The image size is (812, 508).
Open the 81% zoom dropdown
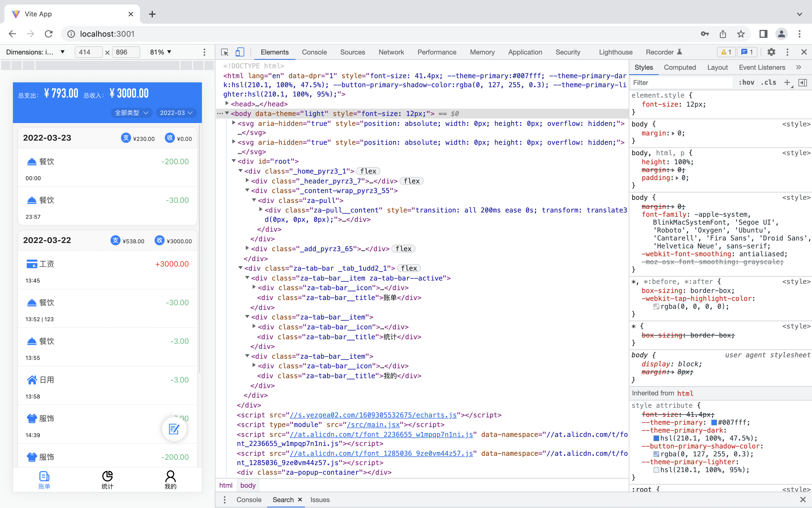pos(161,52)
